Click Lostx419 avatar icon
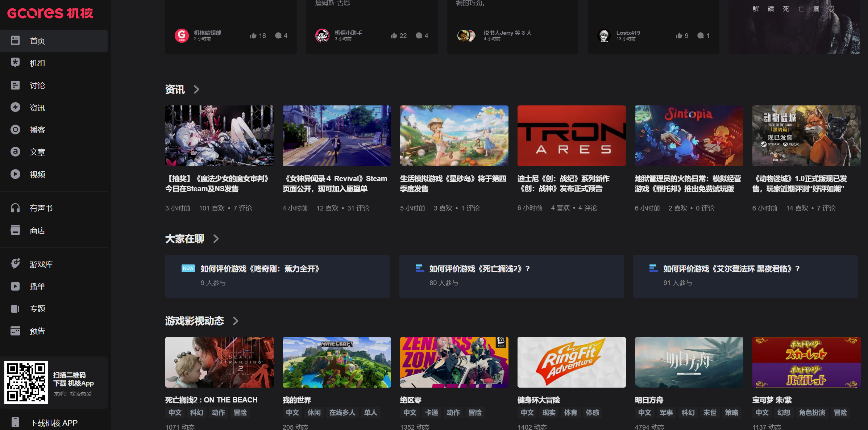Viewport: 868px width, 430px height. click(x=604, y=36)
